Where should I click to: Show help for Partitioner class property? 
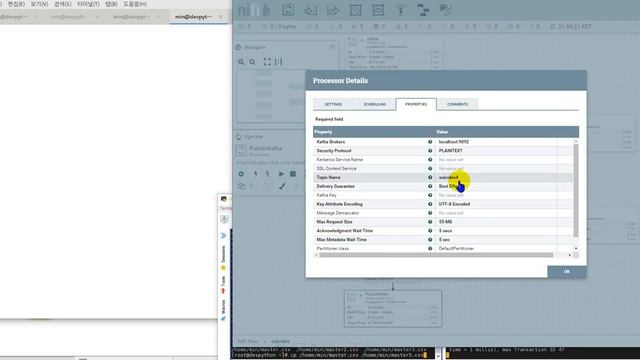coord(430,249)
